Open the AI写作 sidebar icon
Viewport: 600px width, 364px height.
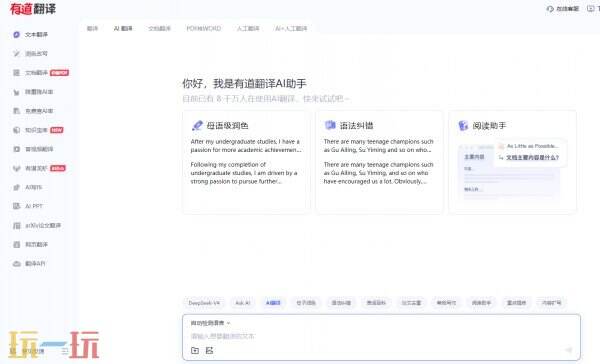[16, 187]
